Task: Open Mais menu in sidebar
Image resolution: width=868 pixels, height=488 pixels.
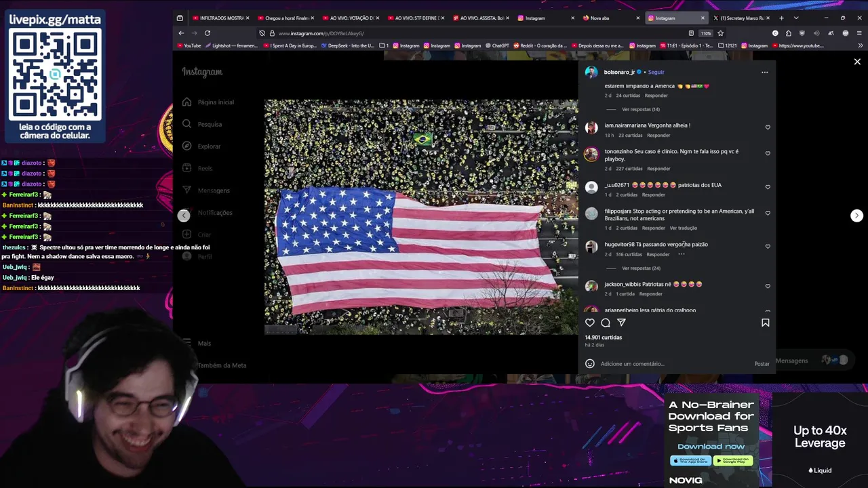Action: 197,344
